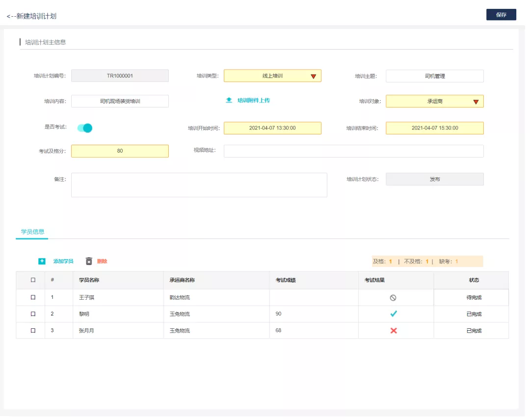This screenshot has width=530, height=420.
Task: Open the 培训开始时间 date picker
Action: (x=272, y=128)
